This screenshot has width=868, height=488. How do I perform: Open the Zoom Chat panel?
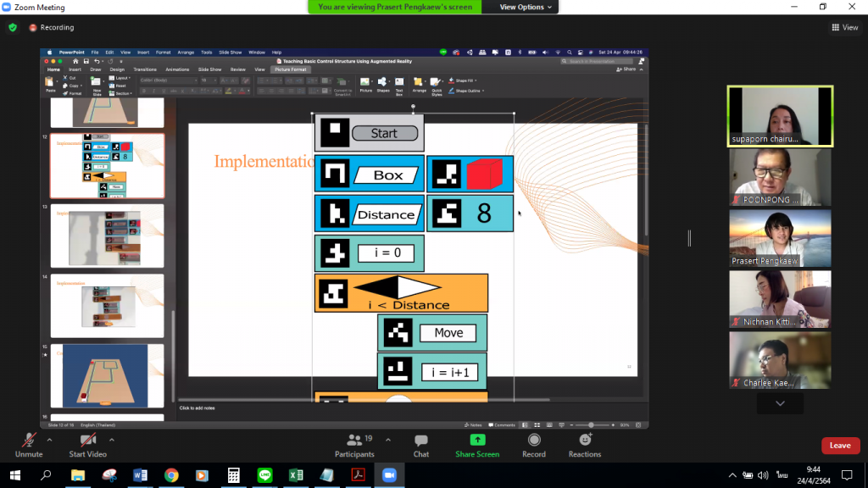421,441
